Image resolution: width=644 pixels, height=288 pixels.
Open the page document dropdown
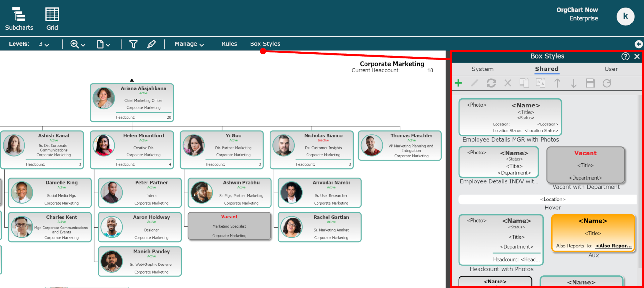tap(103, 44)
